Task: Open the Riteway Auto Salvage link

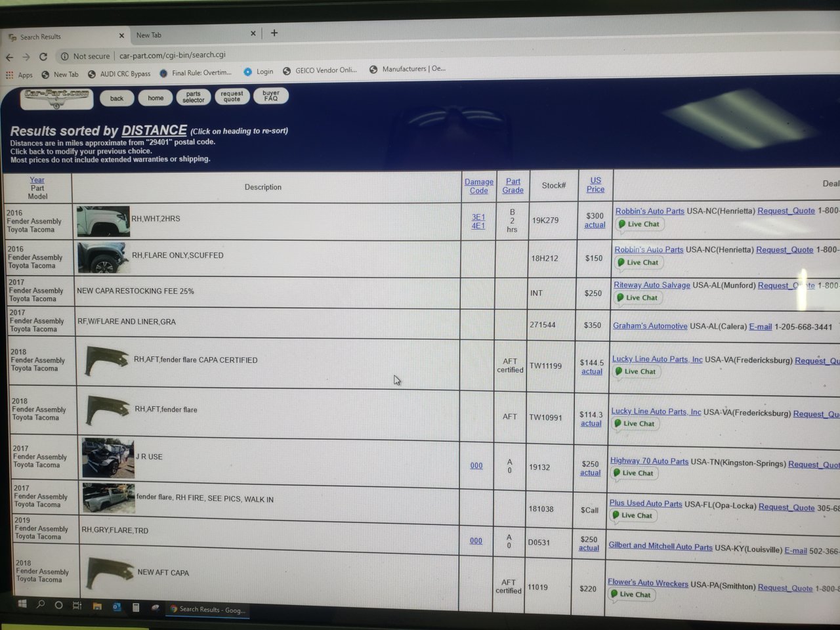Action: tap(652, 285)
